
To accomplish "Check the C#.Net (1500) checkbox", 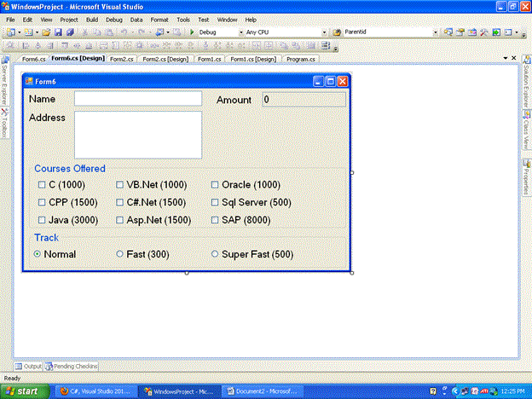I will (x=119, y=202).
